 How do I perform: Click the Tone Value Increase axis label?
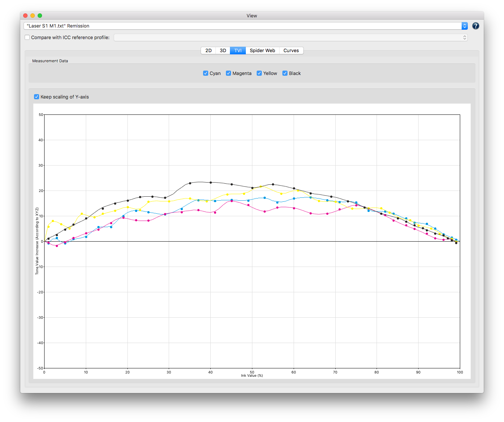[37, 241]
